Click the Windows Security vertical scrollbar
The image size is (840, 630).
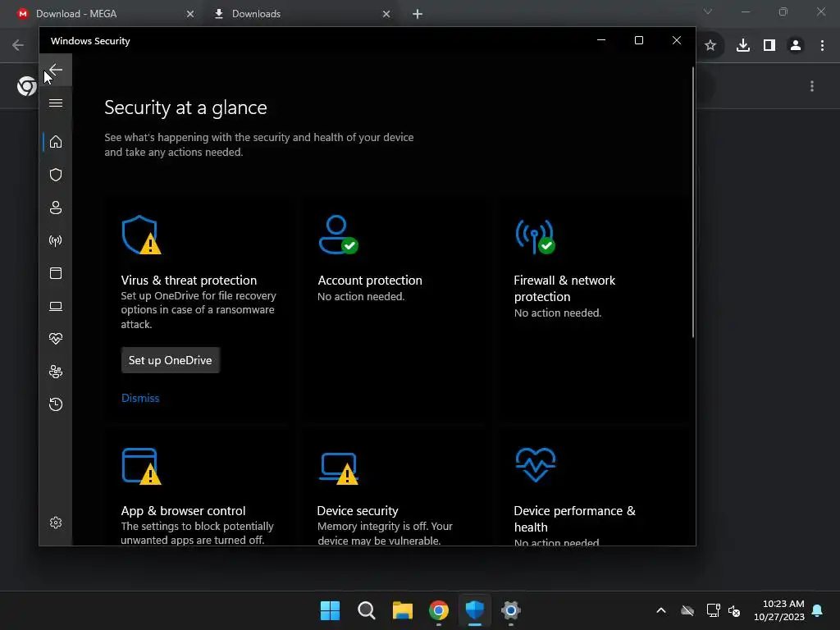click(692, 203)
